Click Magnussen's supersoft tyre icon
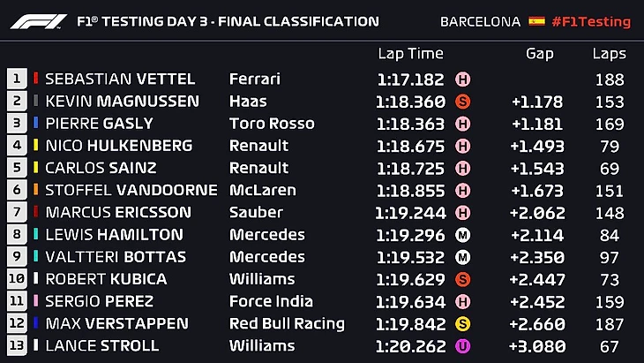644x363 pixels. 462,102
